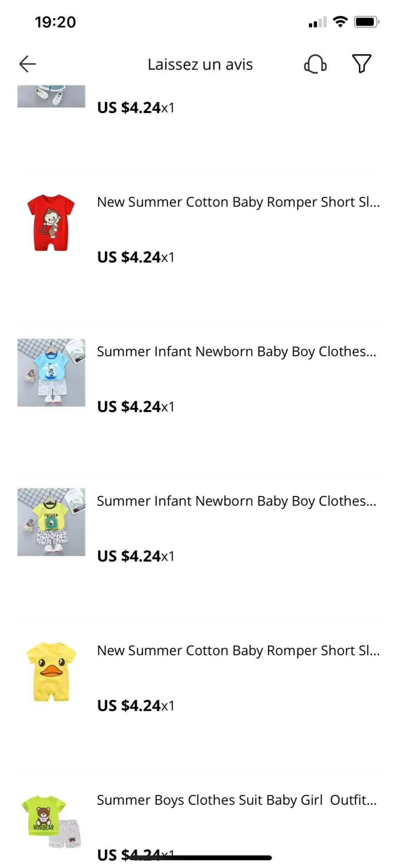Open title of yellow duck romper item
The height and width of the screenshot is (868, 401).
tap(238, 651)
